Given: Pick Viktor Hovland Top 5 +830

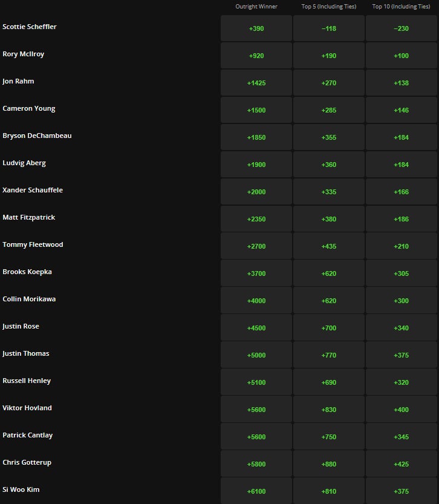Looking at the screenshot, I should [329, 410].
